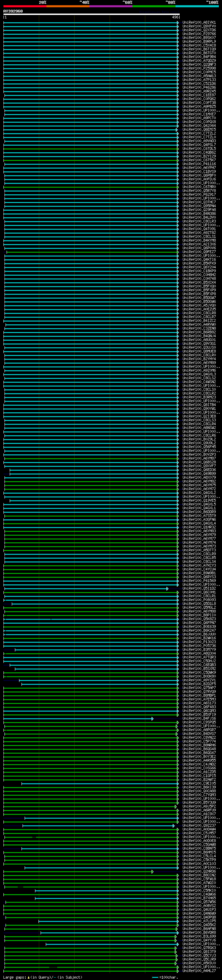Select hit label UniRef100_B8PII0
Image resolution: width=222 pixels, height=980 pixels.
coord(199,615)
